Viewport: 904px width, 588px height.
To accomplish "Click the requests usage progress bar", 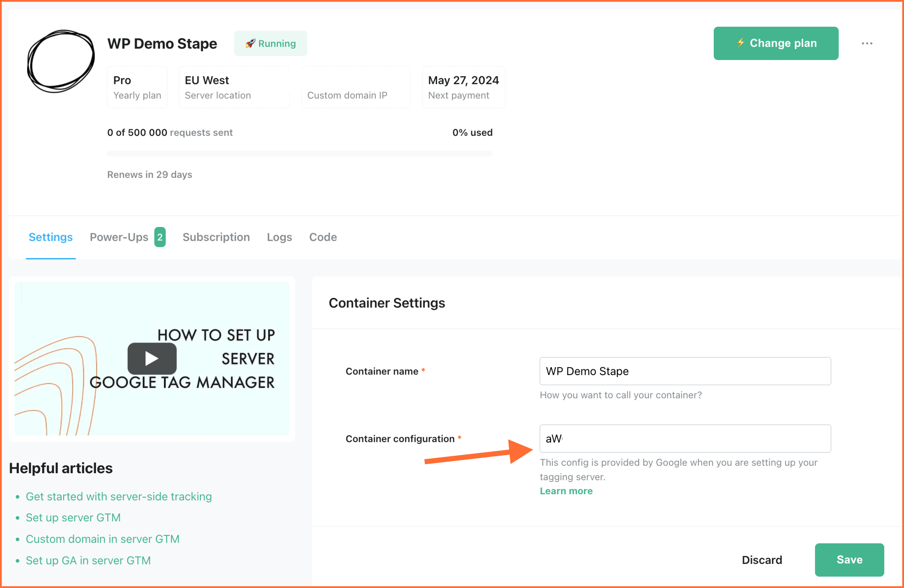I will click(300, 153).
